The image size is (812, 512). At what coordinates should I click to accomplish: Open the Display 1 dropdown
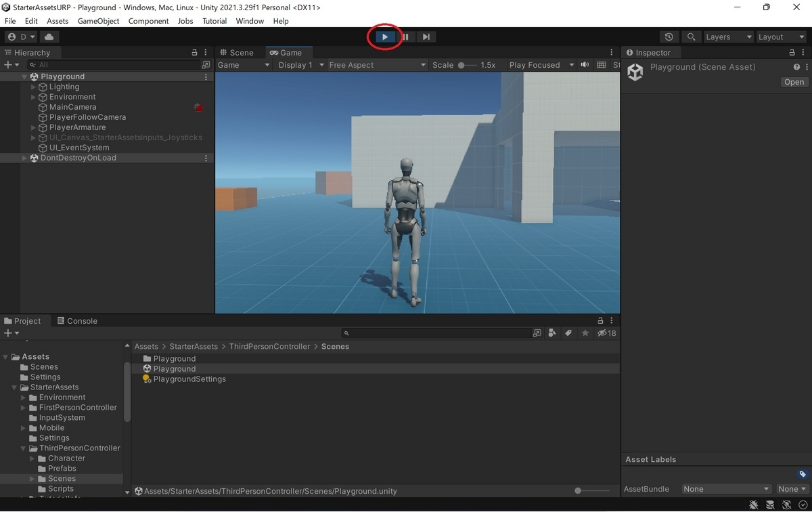coord(300,65)
